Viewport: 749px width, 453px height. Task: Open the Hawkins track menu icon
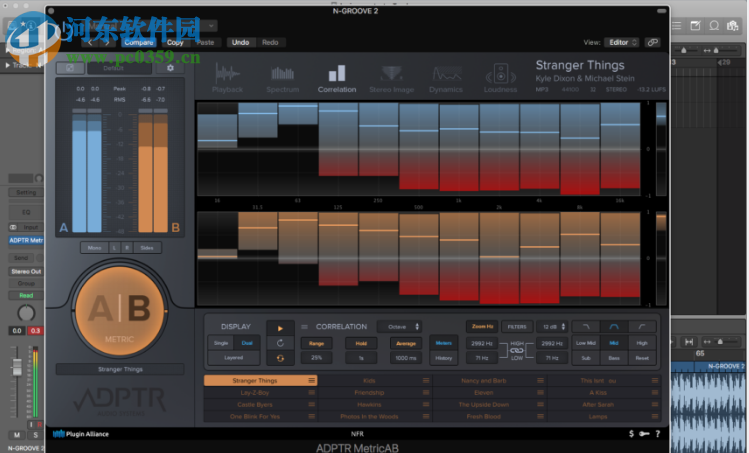(426, 404)
